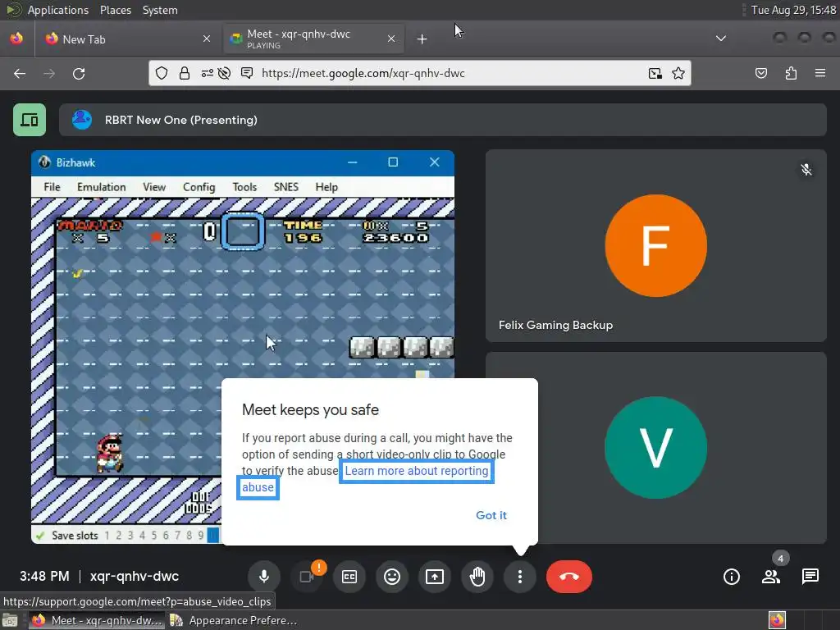
Task: Click site security padlock icon
Action: click(x=185, y=73)
